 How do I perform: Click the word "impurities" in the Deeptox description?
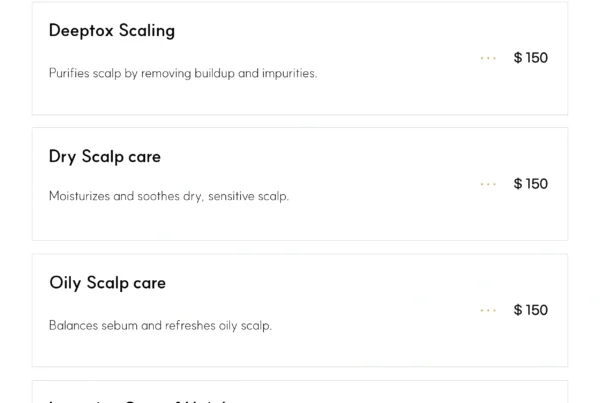[x=289, y=73]
